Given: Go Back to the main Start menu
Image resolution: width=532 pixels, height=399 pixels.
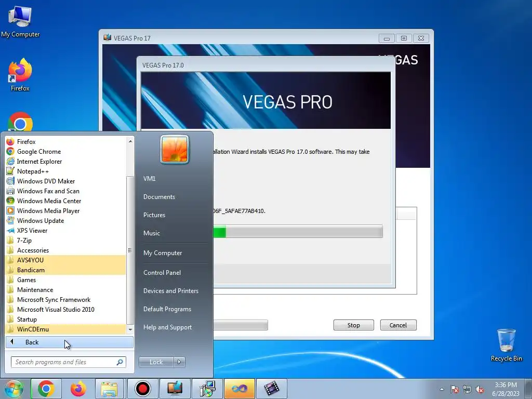Looking at the screenshot, I should 69,342.
